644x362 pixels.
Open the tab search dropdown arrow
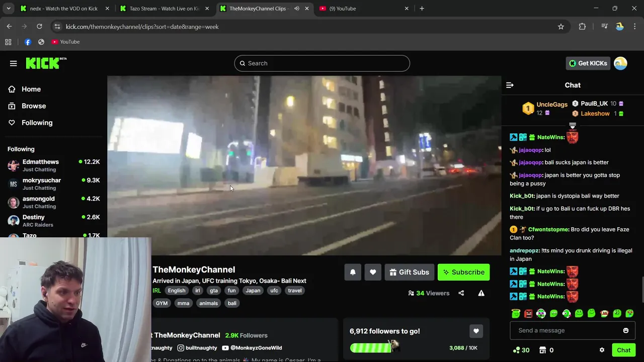(x=8, y=9)
